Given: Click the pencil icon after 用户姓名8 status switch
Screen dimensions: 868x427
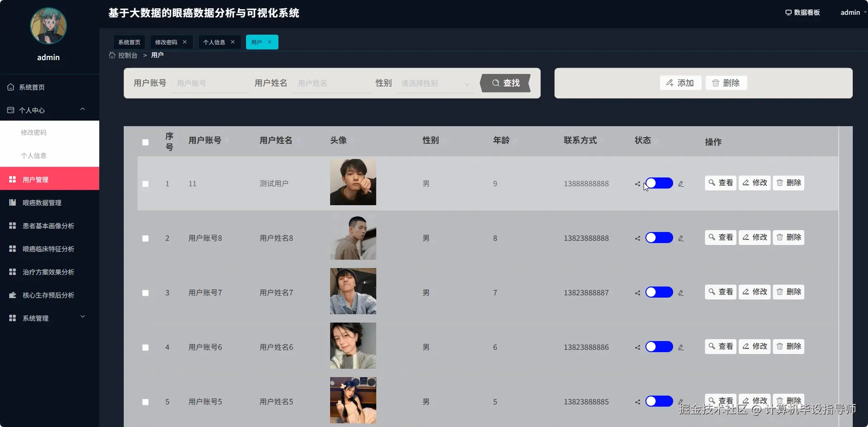Looking at the screenshot, I should tap(681, 238).
